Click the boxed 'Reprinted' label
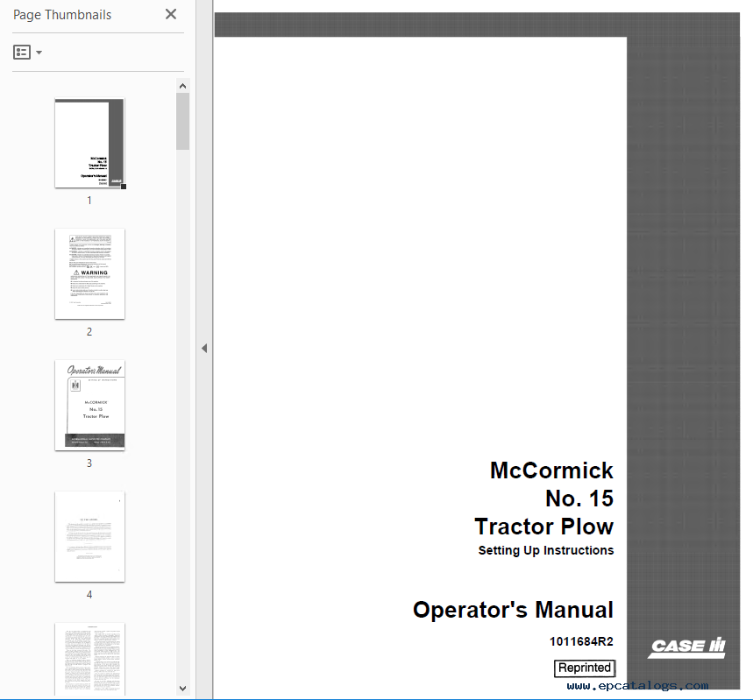 (x=585, y=668)
